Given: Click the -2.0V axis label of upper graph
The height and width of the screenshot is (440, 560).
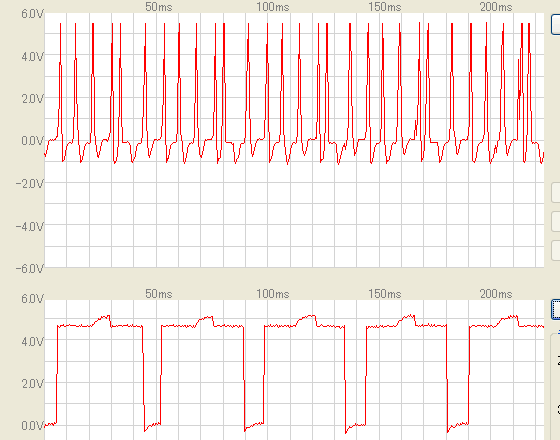Looking at the screenshot, I should [30, 184].
